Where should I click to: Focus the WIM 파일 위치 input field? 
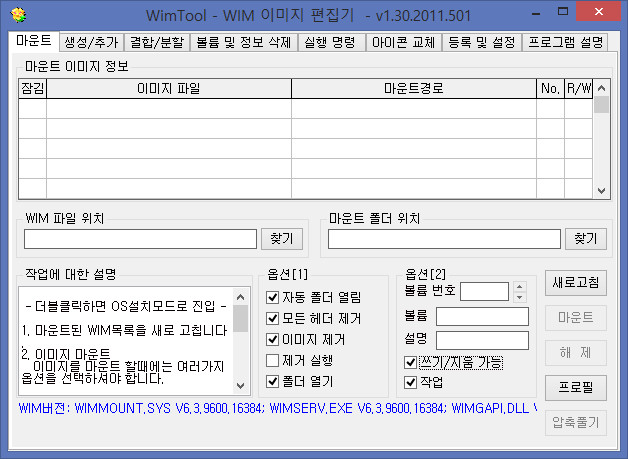point(140,239)
